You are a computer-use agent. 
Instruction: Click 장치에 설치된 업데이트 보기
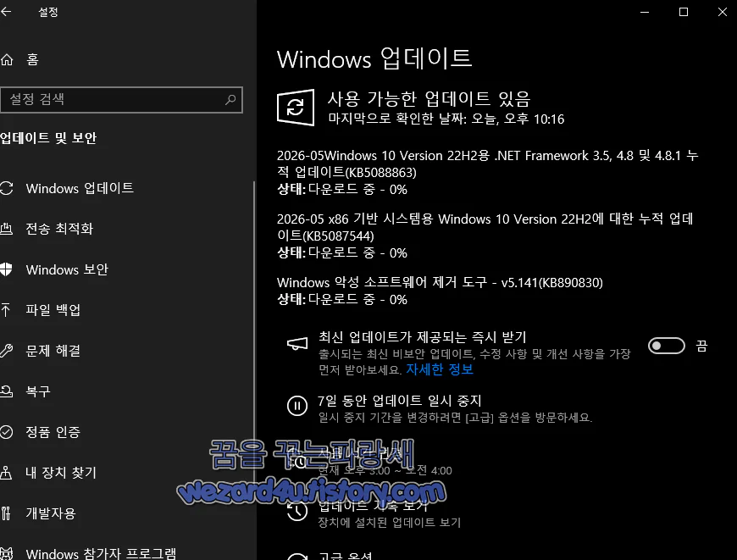coord(389,523)
